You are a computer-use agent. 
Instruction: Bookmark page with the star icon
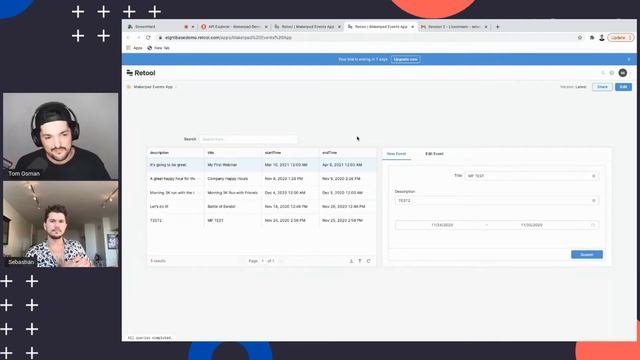[x=580, y=38]
